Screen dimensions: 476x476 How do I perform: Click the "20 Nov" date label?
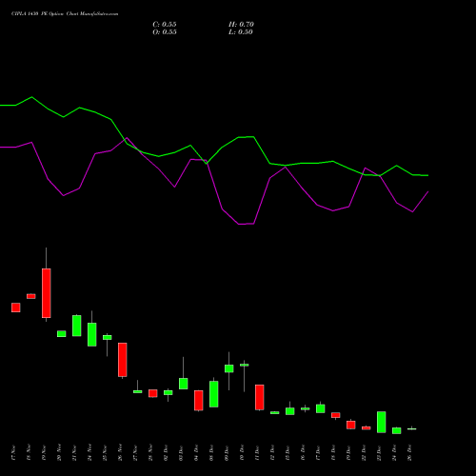(59, 453)
